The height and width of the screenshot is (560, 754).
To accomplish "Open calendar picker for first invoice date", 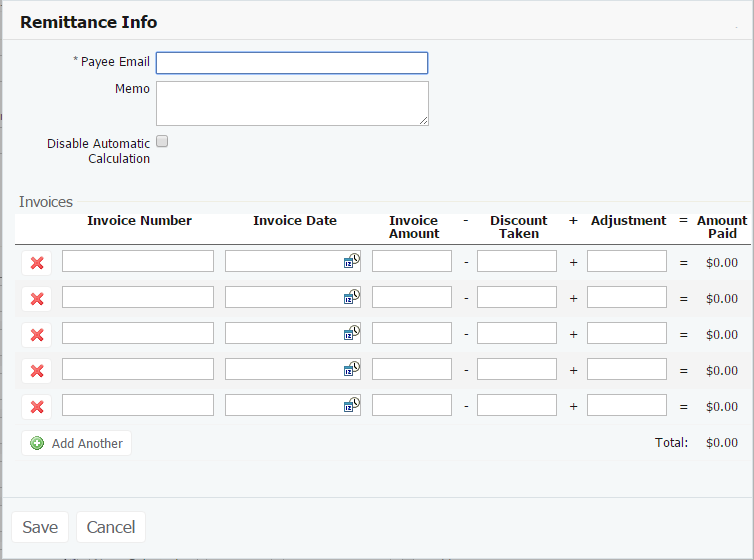I will 351,262.
